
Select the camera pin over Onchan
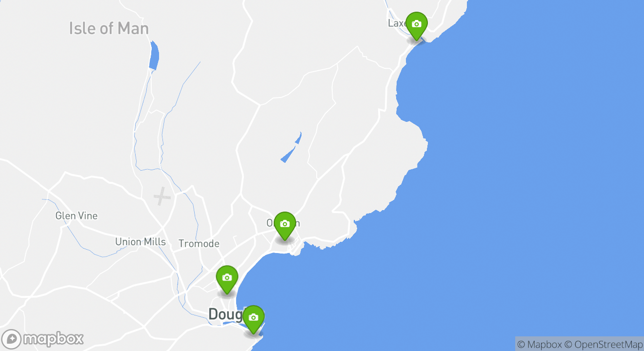[285, 226]
